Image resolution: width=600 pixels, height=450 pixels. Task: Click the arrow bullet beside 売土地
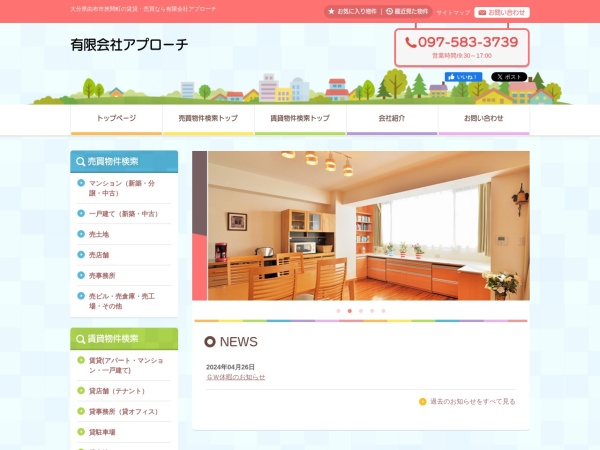(x=81, y=234)
